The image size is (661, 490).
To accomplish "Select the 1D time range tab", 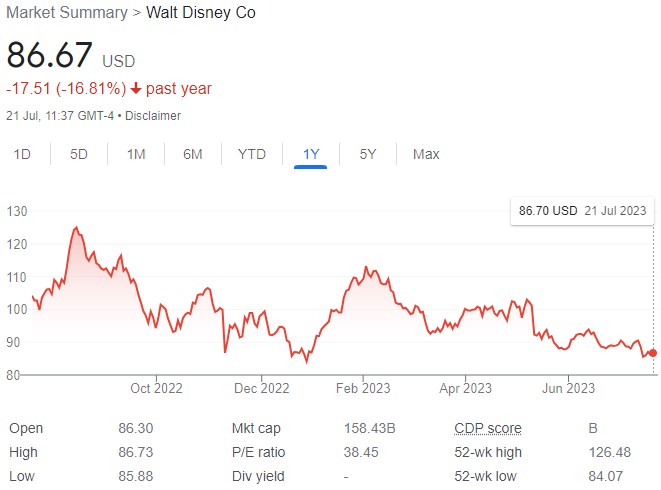I will 22,154.
